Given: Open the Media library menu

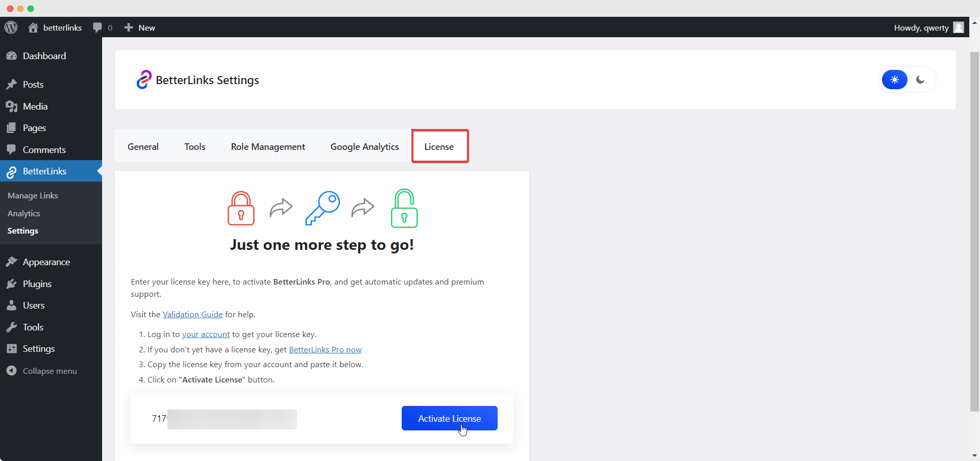Looking at the screenshot, I should click(51, 107).
